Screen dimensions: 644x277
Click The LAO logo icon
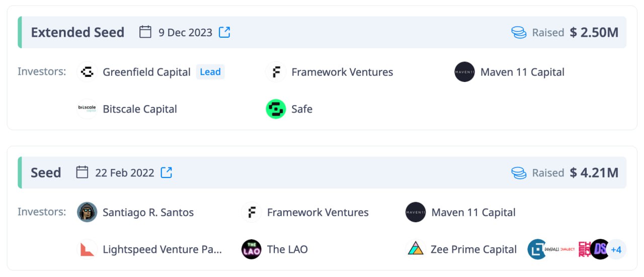pos(252,249)
